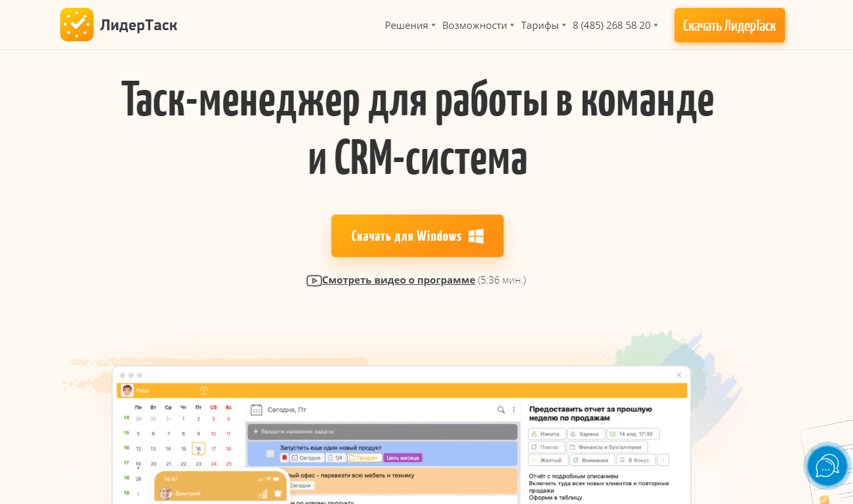Select date 16 in the calendar
This screenshot has width=853, height=504.
pos(198,449)
